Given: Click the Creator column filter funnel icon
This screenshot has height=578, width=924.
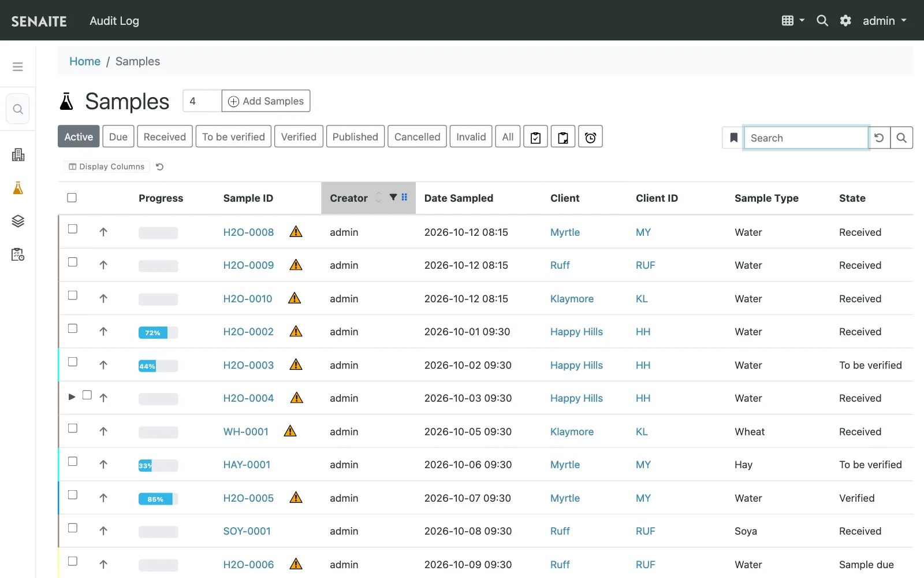Looking at the screenshot, I should click(x=393, y=197).
